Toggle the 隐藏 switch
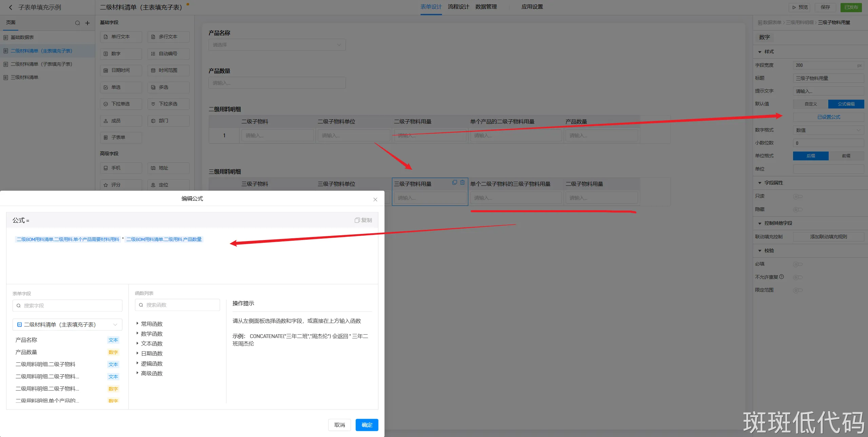This screenshot has width=868, height=437. [x=797, y=210]
